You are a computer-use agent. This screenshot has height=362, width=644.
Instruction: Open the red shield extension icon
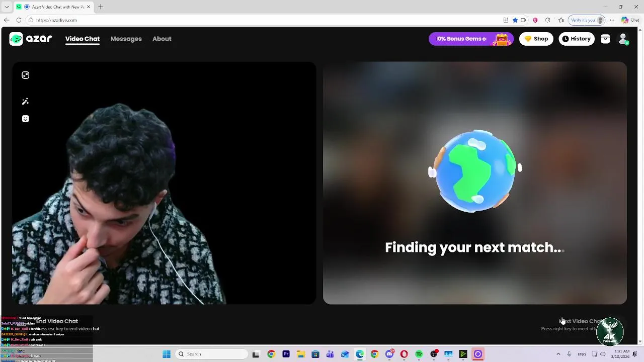535,20
